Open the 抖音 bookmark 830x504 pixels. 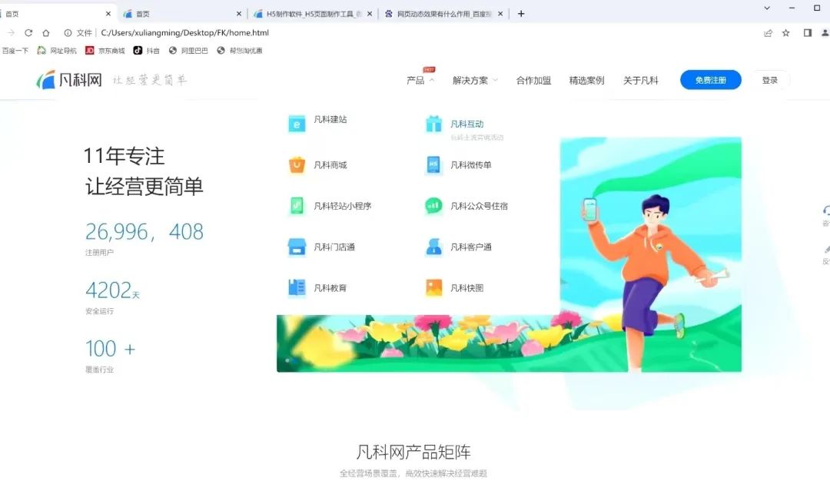point(146,51)
